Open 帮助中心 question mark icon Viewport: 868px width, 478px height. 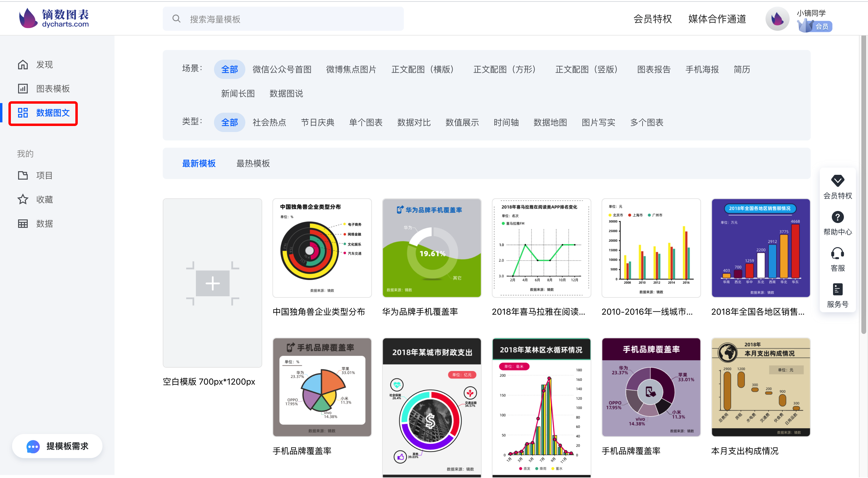[837, 217]
